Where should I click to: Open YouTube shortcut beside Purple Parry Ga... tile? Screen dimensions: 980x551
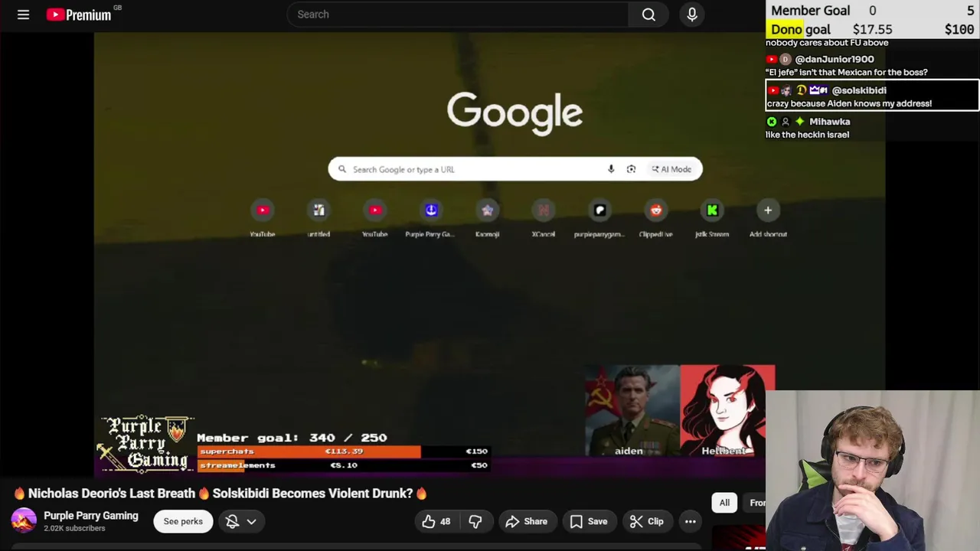(374, 219)
